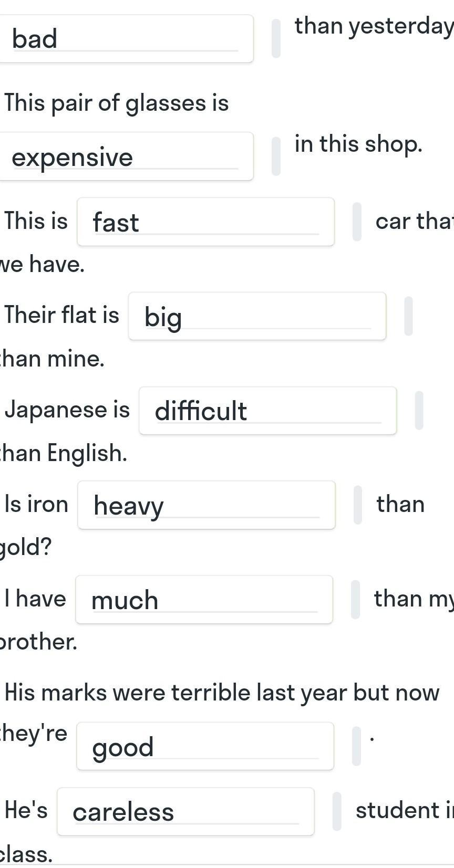Image resolution: width=454 pixels, height=868 pixels.
Task: Click the answer field containing 'expensive'
Action: 125,156
